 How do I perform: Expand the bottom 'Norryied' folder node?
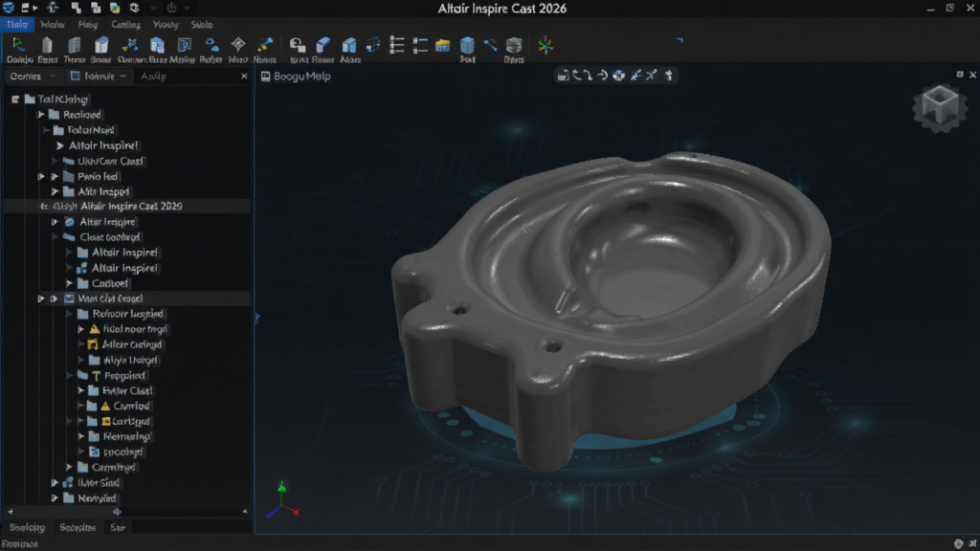pyautogui.click(x=55, y=497)
